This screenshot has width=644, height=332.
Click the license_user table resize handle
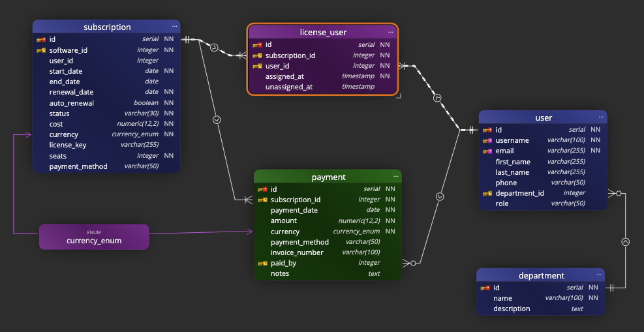point(398,95)
